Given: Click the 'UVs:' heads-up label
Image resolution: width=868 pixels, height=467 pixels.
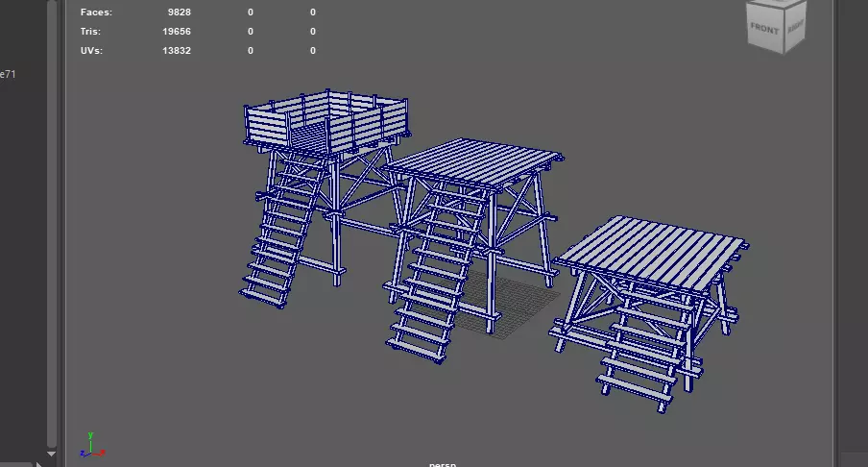Looking at the screenshot, I should pyautogui.click(x=91, y=50).
